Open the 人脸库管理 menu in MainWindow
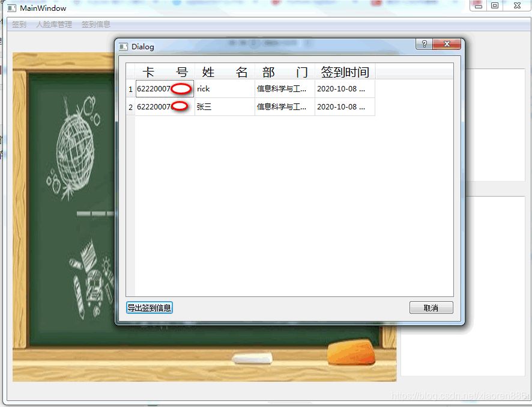 pyautogui.click(x=54, y=25)
